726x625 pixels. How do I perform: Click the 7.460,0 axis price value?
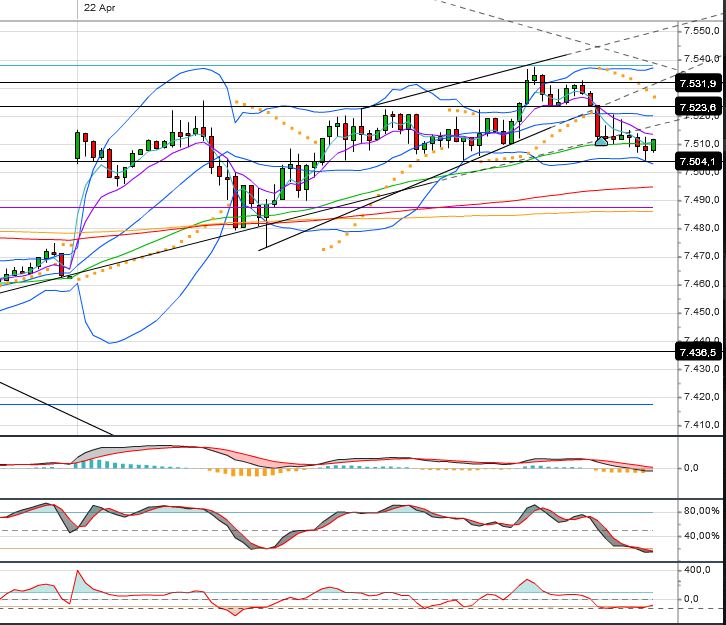(x=701, y=284)
